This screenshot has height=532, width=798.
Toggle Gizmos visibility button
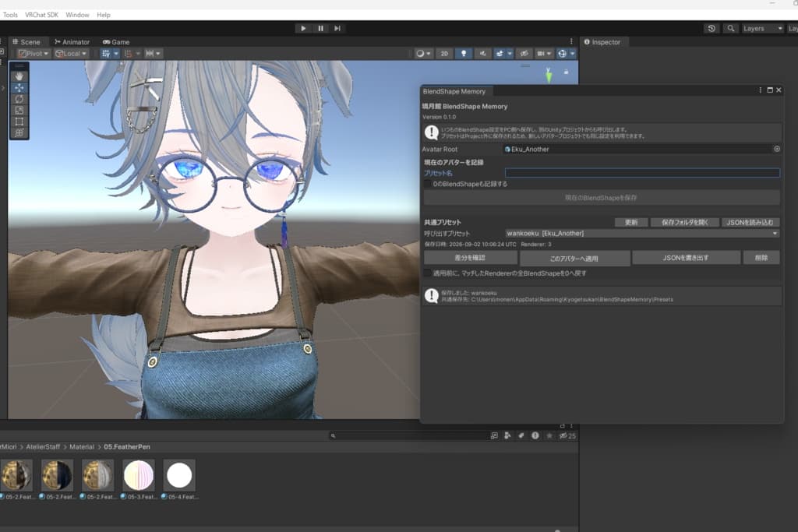tap(563, 54)
